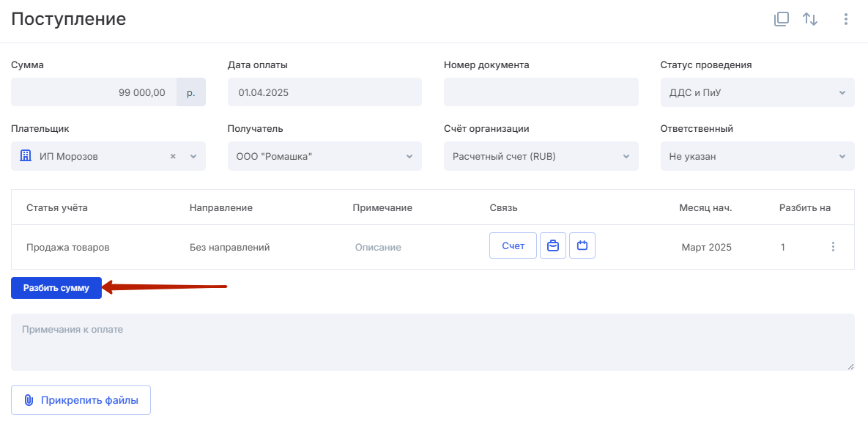The height and width of the screenshot is (425, 868).
Task: Expand Получатель ООО Ромашка dropdown
Action: [x=324, y=156]
